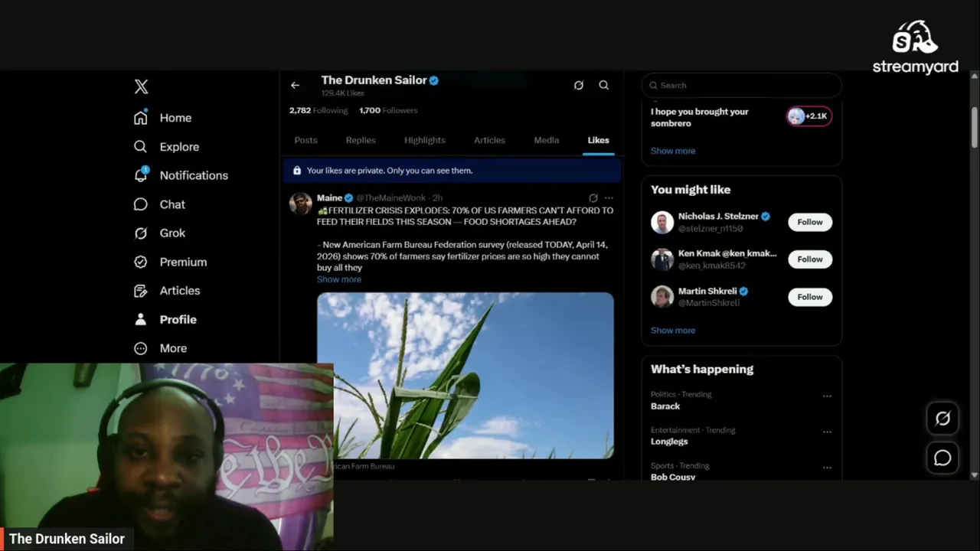
Task: Click the 'The Drunken Sailor' profile title
Action: 374,80
